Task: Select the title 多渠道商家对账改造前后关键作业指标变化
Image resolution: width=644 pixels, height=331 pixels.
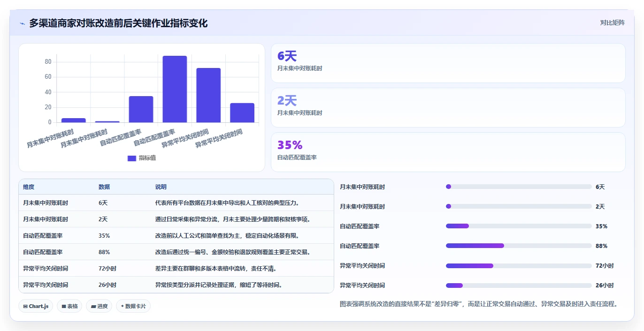Action: click(118, 23)
